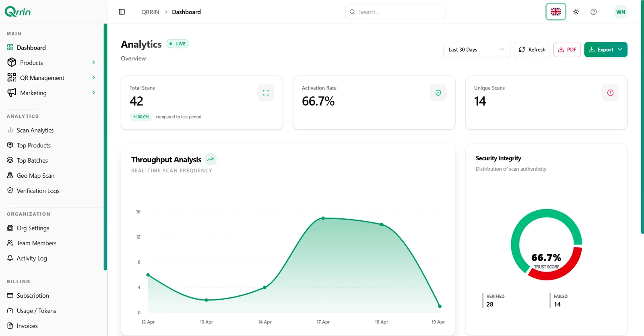This screenshot has width=644, height=336.
Task: Click the 17 Apr chart data point
Action: coord(323,218)
